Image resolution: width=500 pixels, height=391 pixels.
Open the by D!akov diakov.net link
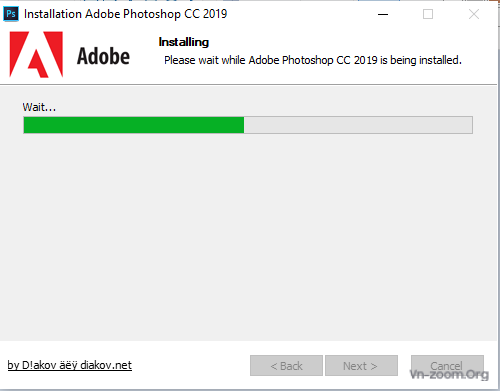(x=70, y=365)
